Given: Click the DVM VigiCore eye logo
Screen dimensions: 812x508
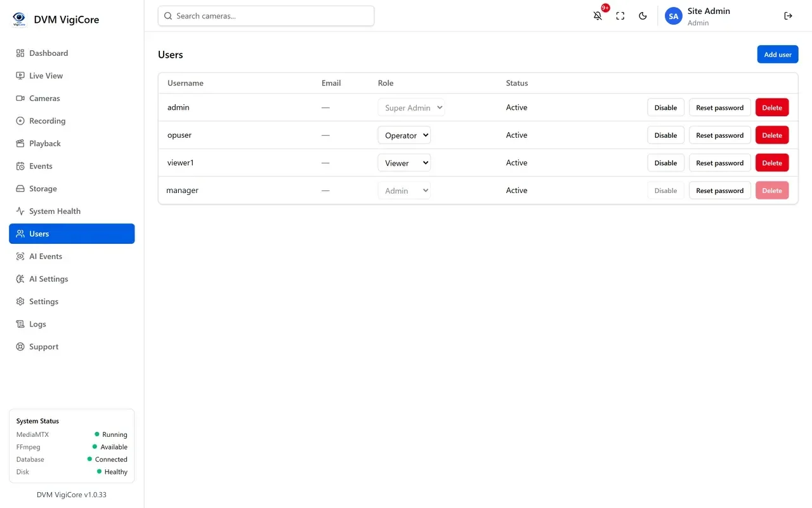Looking at the screenshot, I should coord(20,19).
